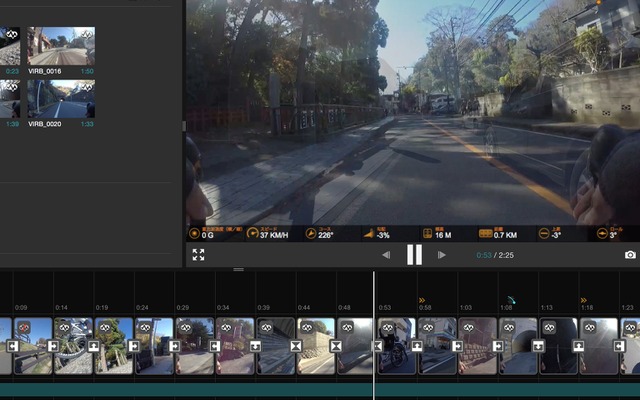Click the 1:33 duration under VIRB_0020
Viewport: 640px width, 400px height.
click(x=87, y=124)
